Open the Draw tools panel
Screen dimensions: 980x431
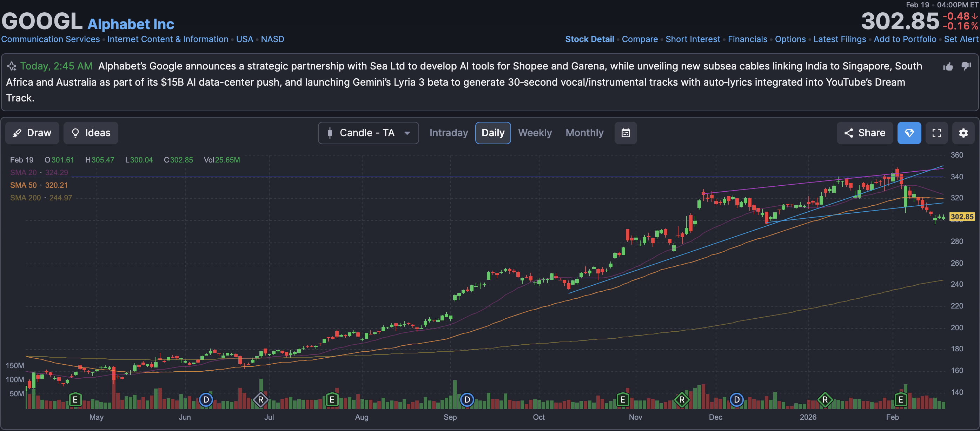click(x=32, y=133)
